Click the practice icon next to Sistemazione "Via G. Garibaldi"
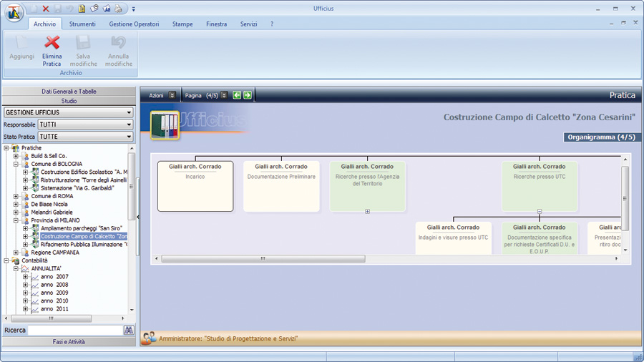The width and height of the screenshot is (644, 362). [x=35, y=188]
